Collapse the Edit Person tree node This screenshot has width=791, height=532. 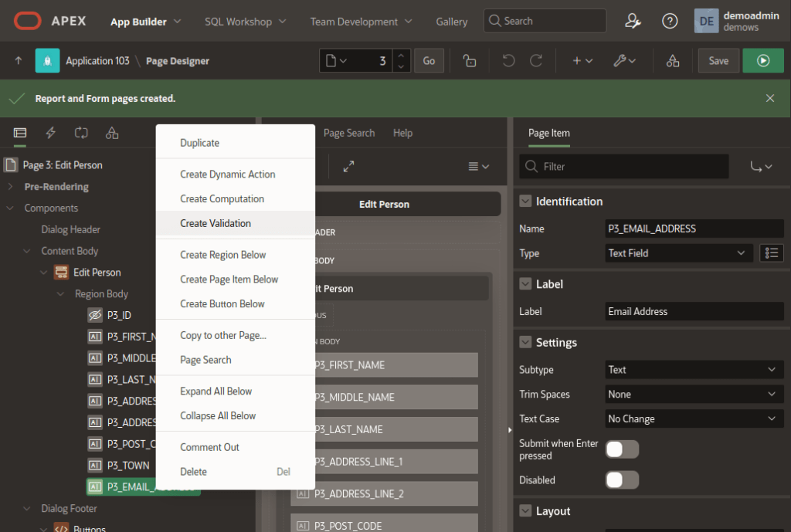(44, 272)
